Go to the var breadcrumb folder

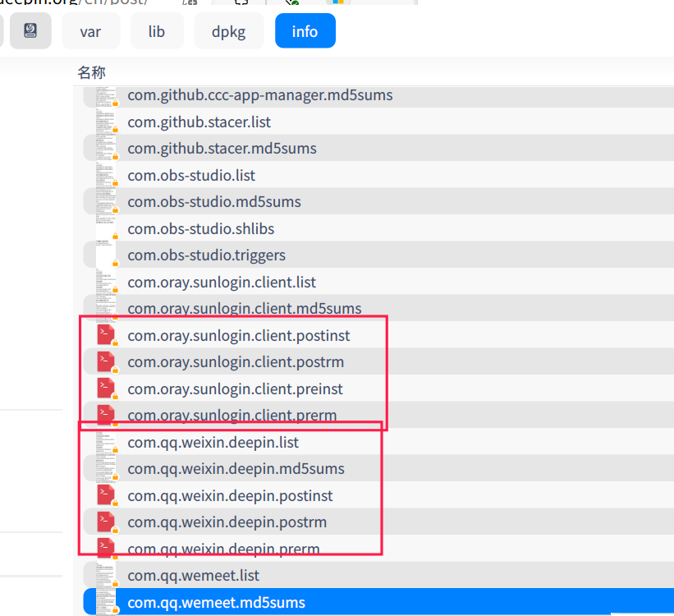(x=90, y=31)
